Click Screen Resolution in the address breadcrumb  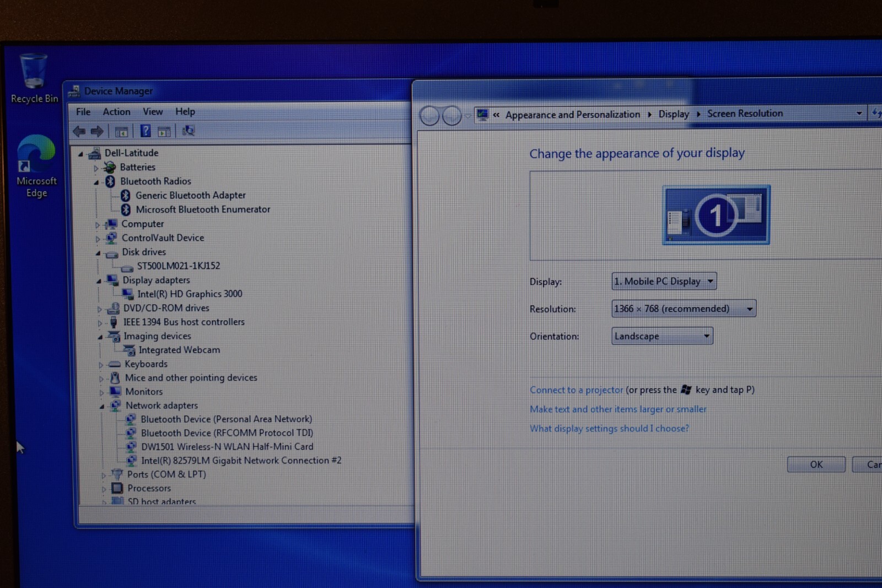tap(745, 114)
